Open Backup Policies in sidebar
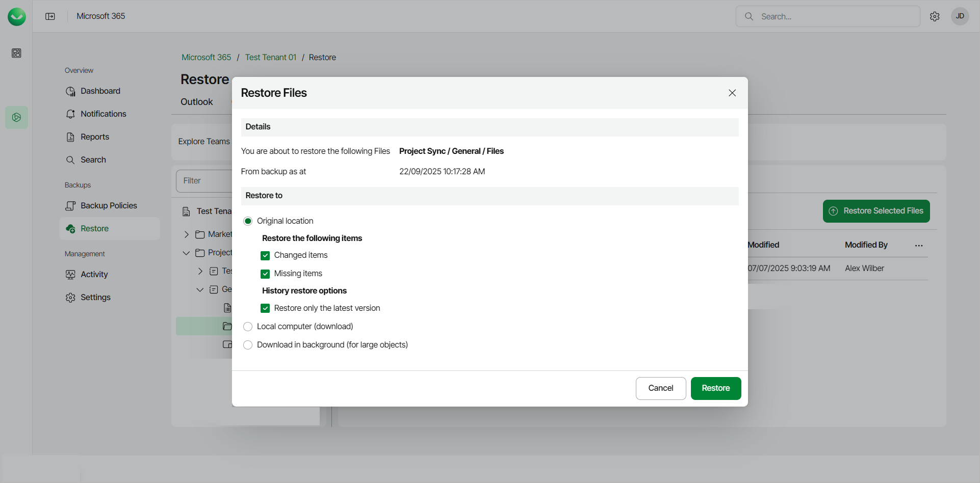980x483 pixels. click(x=109, y=206)
